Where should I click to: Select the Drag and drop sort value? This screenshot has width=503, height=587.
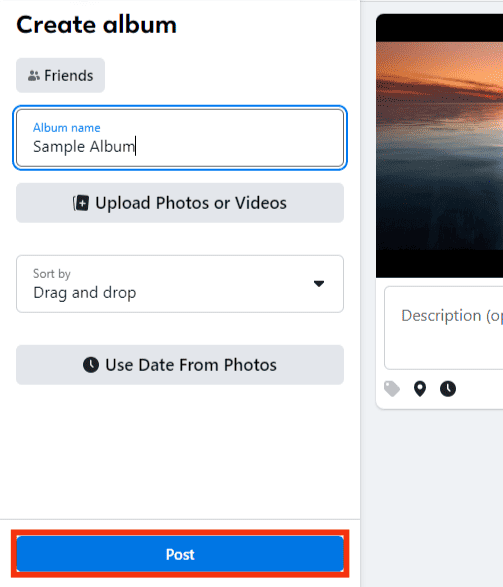85,293
